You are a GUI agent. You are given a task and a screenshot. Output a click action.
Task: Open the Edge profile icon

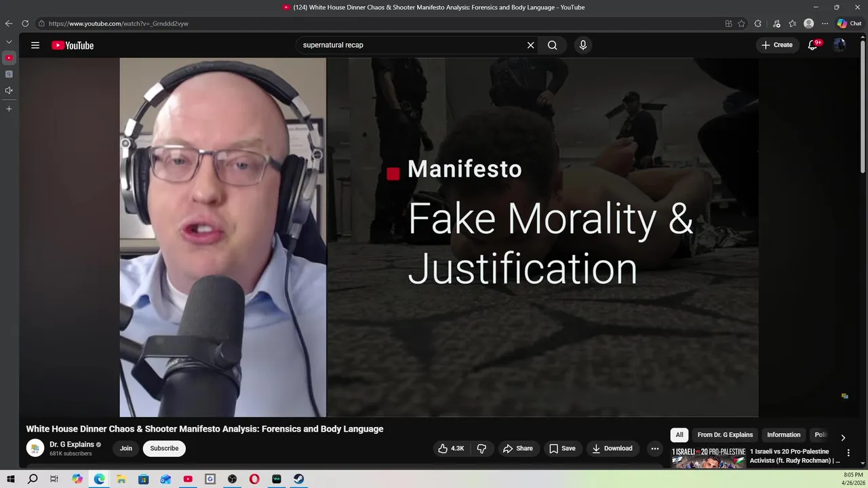tap(809, 24)
